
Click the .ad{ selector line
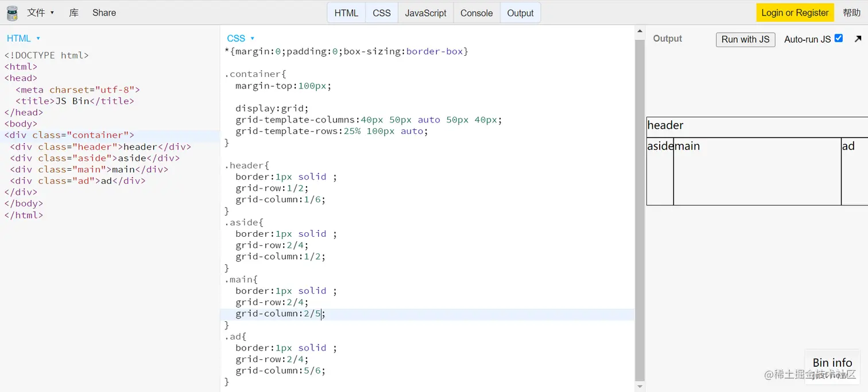pos(235,336)
